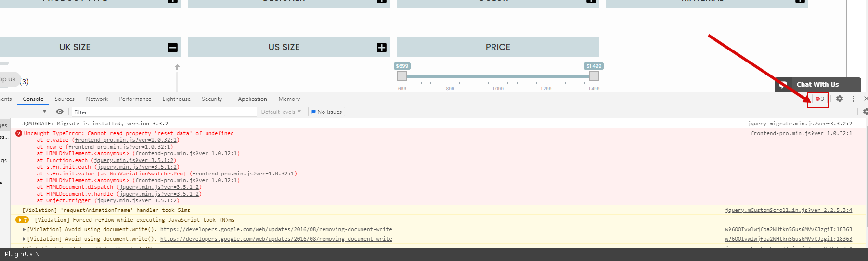Click the blue No Issues button
The height and width of the screenshot is (261, 868).
326,112
